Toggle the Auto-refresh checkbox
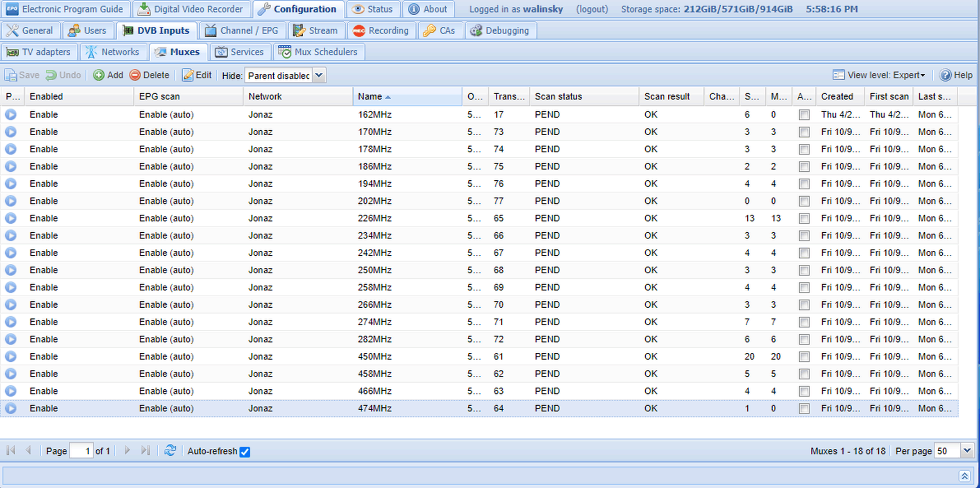 [x=245, y=452]
